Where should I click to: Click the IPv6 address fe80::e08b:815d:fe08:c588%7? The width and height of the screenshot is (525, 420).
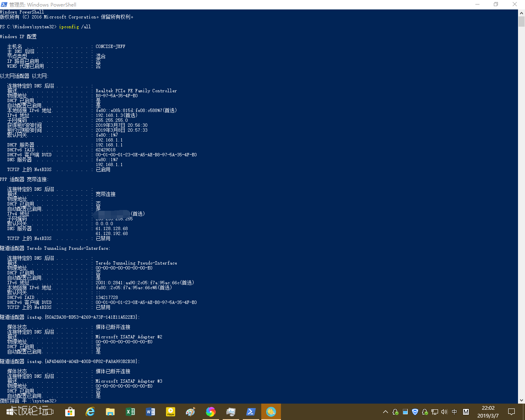[x=136, y=110]
